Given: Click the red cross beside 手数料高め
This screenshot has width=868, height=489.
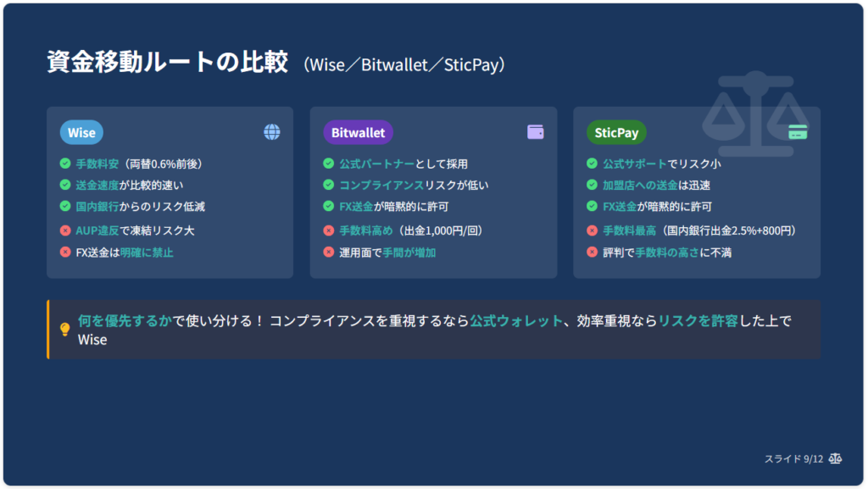Looking at the screenshot, I should pyautogui.click(x=329, y=231).
